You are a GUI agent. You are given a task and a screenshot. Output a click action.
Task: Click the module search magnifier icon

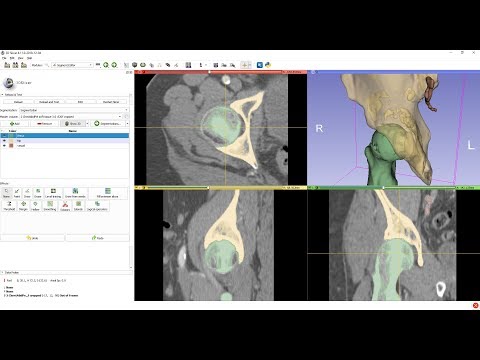point(47,65)
